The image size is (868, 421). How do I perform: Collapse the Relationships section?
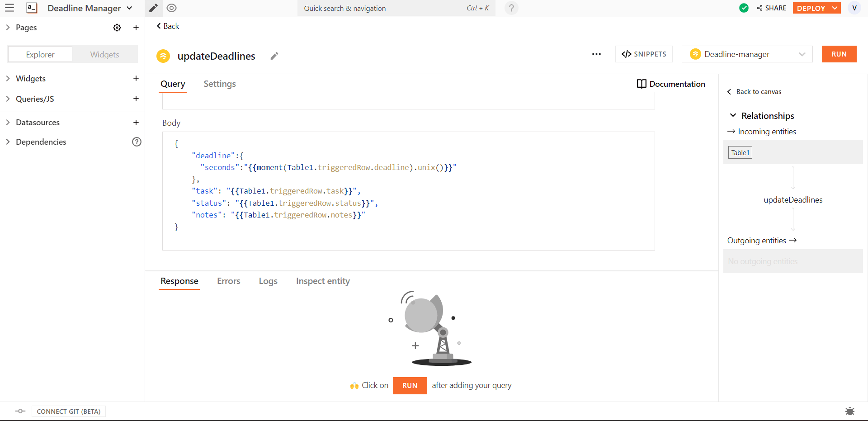point(733,116)
